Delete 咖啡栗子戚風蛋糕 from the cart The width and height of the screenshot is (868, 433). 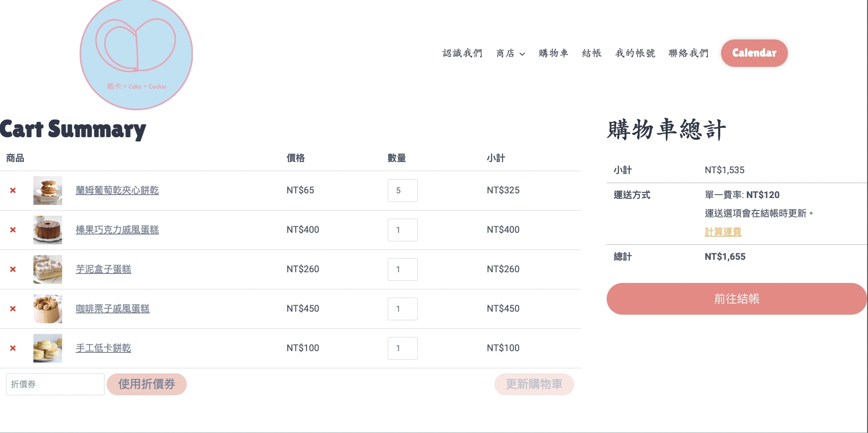(x=13, y=309)
